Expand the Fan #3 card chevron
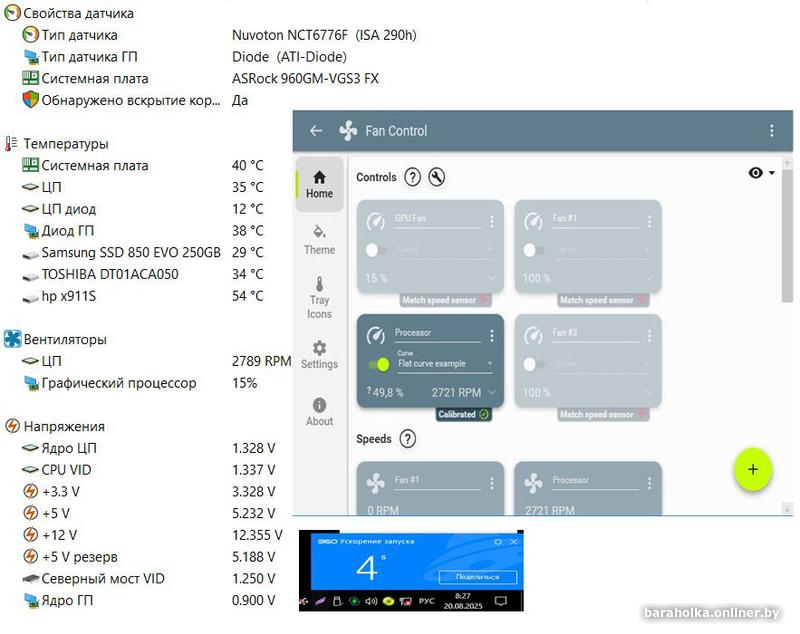The height and width of the screenshot is (634, 800). click(x=649, y=393)
